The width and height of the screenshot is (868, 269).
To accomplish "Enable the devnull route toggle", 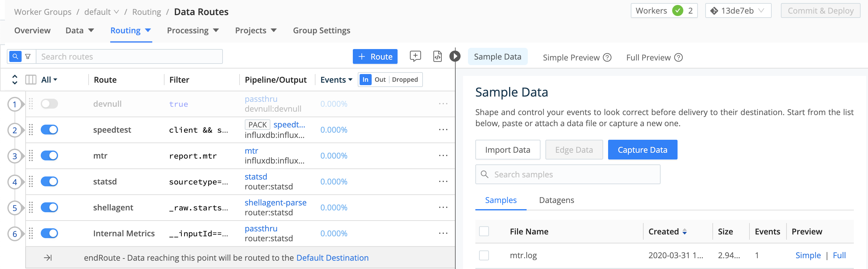I will point(49,104).
